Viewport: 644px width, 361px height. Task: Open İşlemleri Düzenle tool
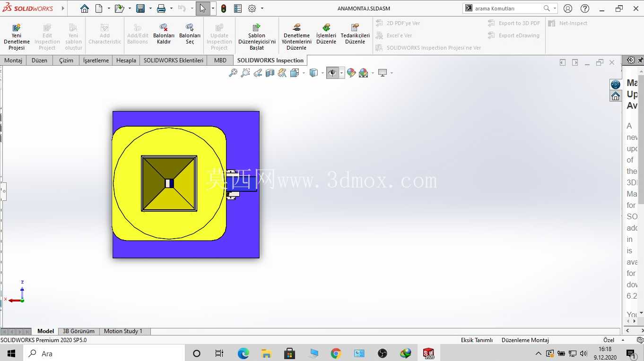coord(326,34)
